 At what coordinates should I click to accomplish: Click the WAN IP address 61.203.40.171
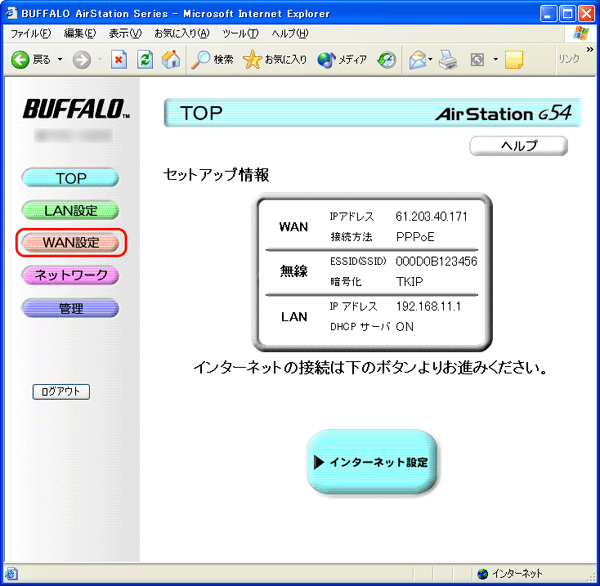[431, 217]
